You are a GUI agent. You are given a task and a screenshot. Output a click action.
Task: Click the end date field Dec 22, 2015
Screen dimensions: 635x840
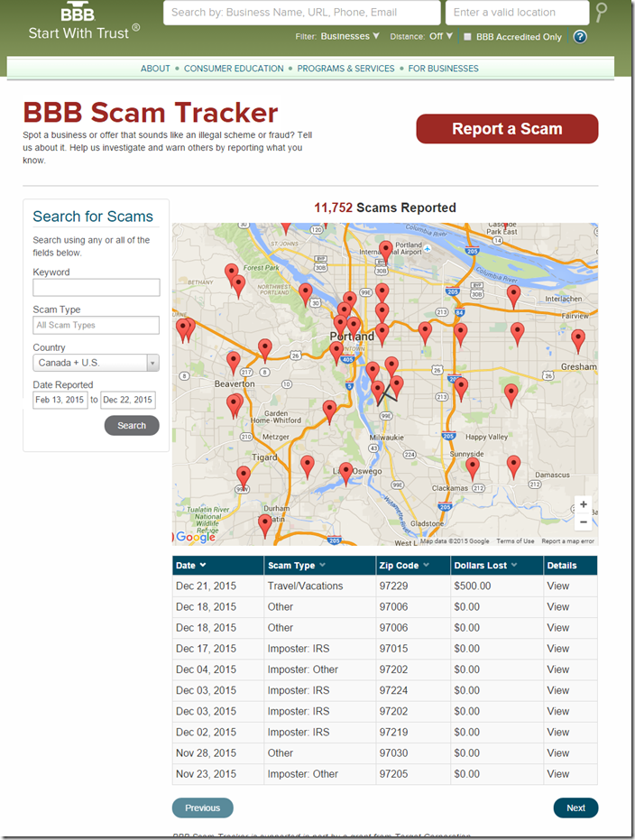pos(128,400)
